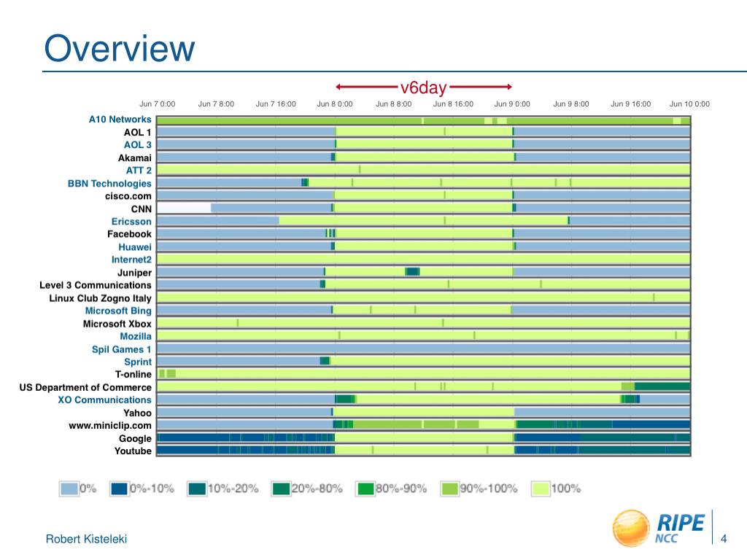Click the Jun 7 0:00 axis label
Viewport: 747px width, 560px height.
158,104
